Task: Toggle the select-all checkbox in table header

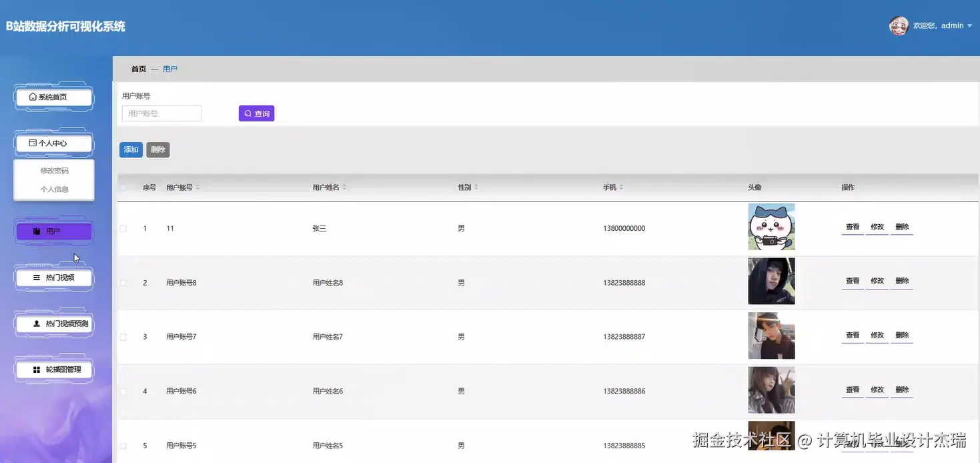Action: (x=123, y=187)
